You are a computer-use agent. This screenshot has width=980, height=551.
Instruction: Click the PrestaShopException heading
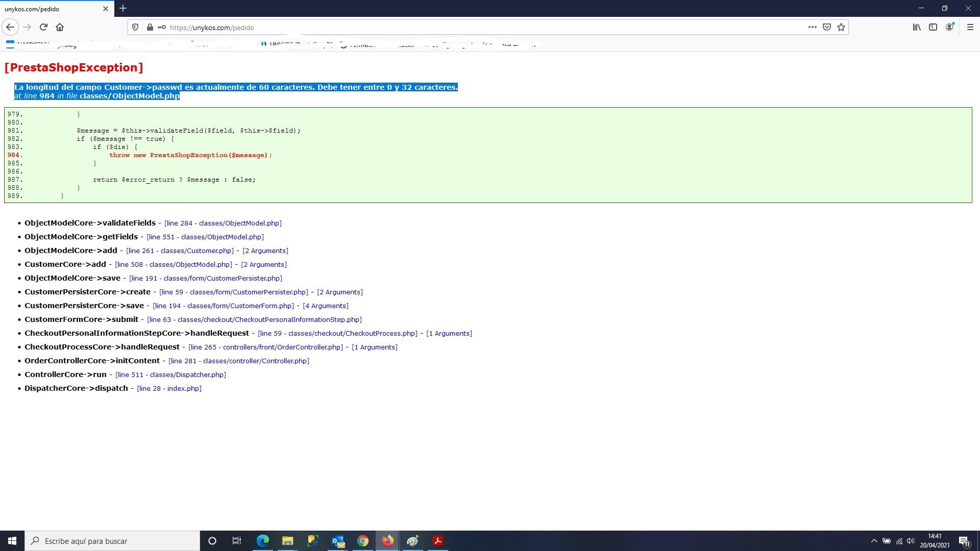pos(74,67)
